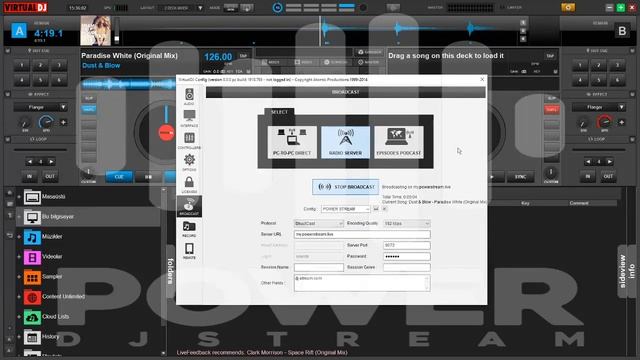Open Controllers settings in config sidebar
This screenshot has height=360, width=640.
[x=189, y=140]
